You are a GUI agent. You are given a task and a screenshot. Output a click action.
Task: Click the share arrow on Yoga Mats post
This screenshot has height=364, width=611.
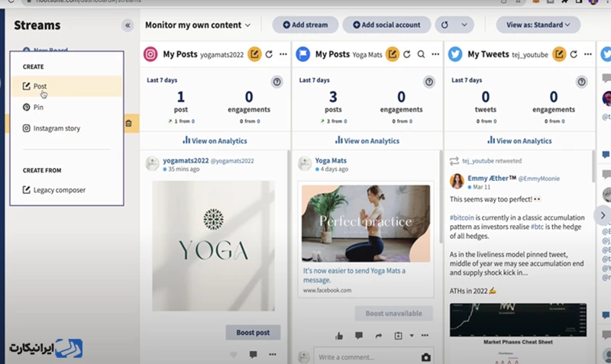(378, 336)
